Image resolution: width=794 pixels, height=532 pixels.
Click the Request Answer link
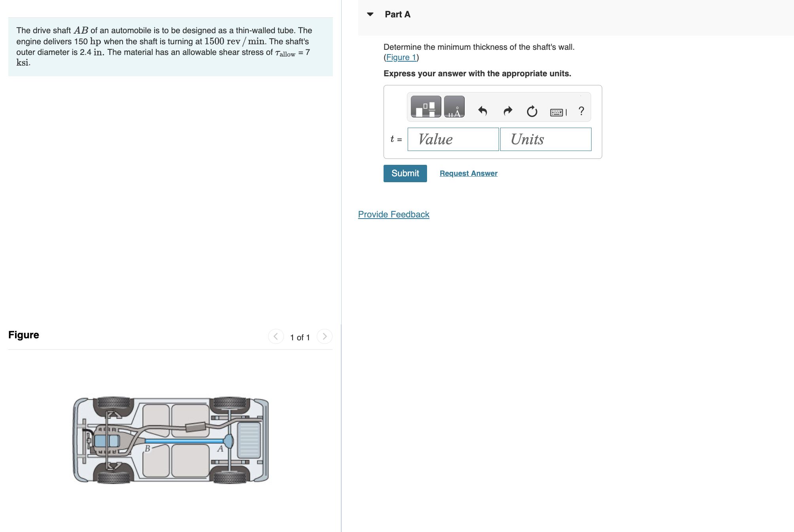(468, 174)
